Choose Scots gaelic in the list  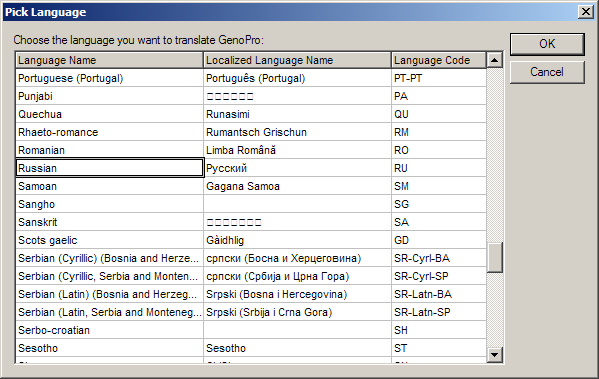click(x=251, y=240)
